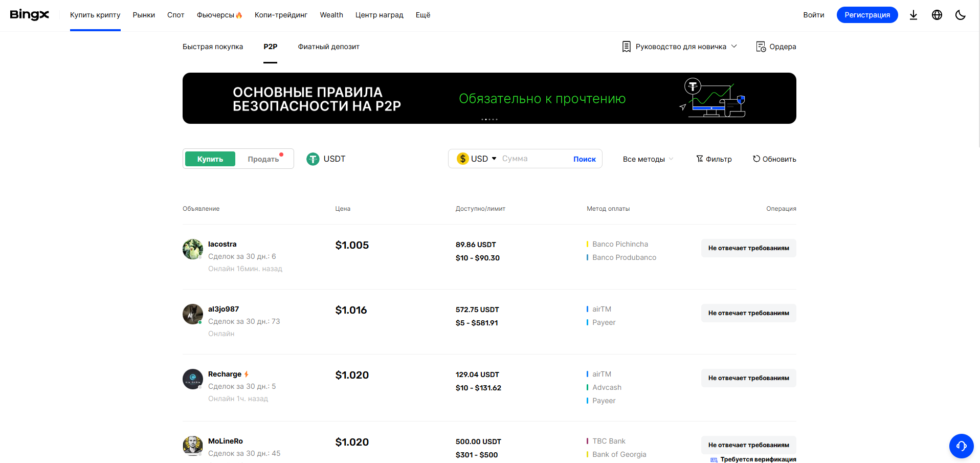Click the Advcash payment method

click(x=607, y=387)
